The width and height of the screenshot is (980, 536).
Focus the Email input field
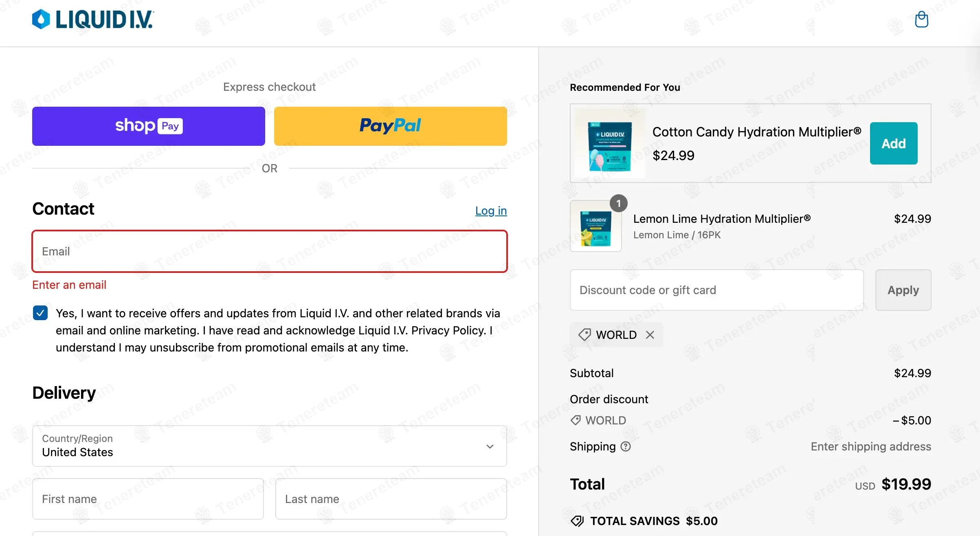[269, 251]
